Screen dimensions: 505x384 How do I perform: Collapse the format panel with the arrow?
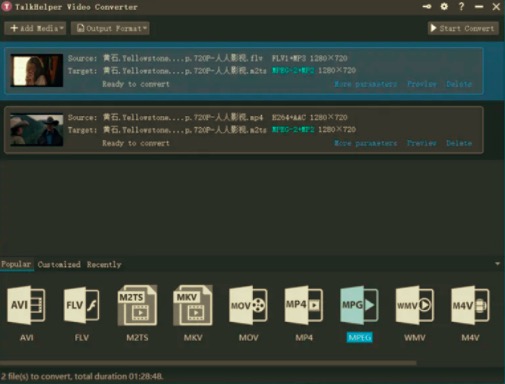tap(497, 264)
